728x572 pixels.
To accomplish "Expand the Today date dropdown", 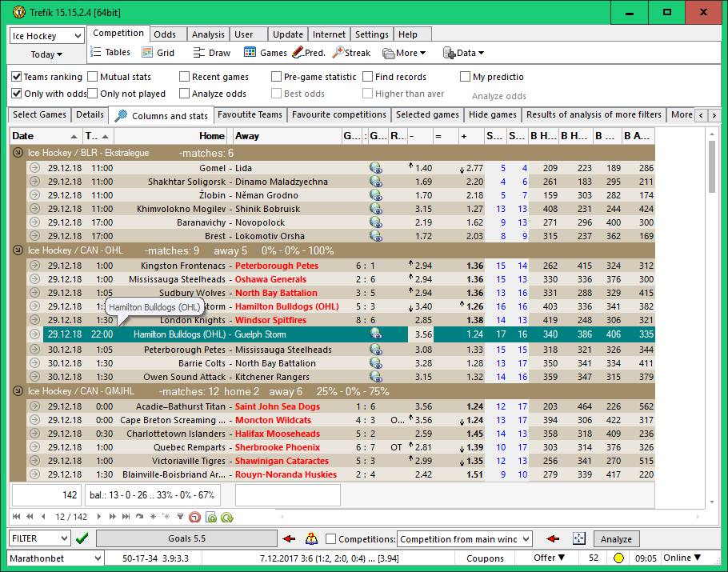I will (46, 54).
